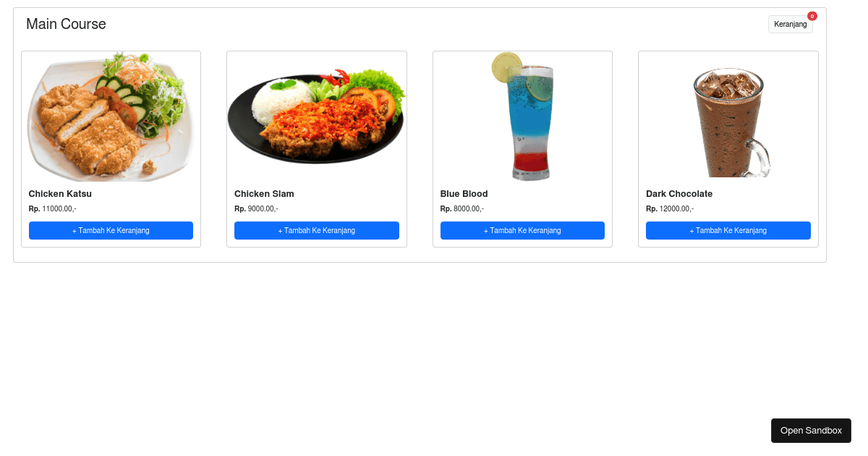The width and height of the screenshot is (868, 456).
Task: Click the Chicken Slam dish image
Action: pyautogui.click(x=317, y=117)
